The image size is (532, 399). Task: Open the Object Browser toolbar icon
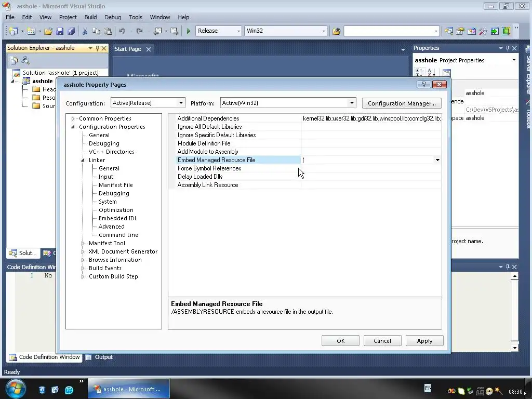472,31
